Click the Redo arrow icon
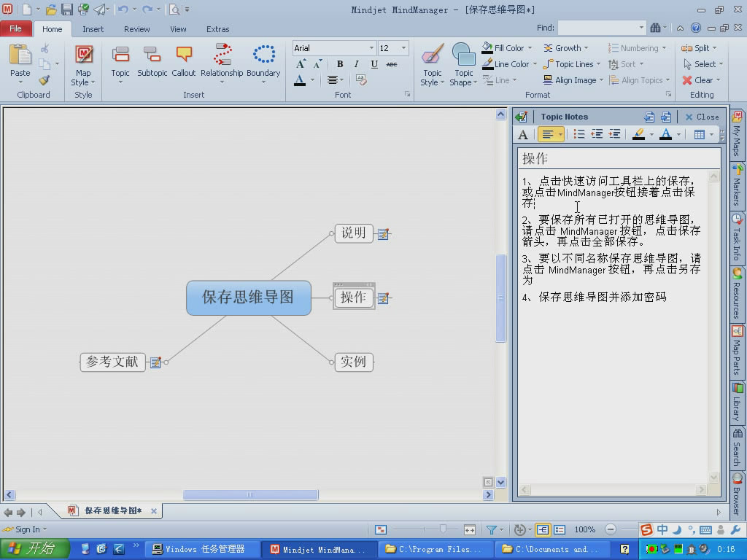The width and height of the screenshot is (747, 560). [147, 9]
